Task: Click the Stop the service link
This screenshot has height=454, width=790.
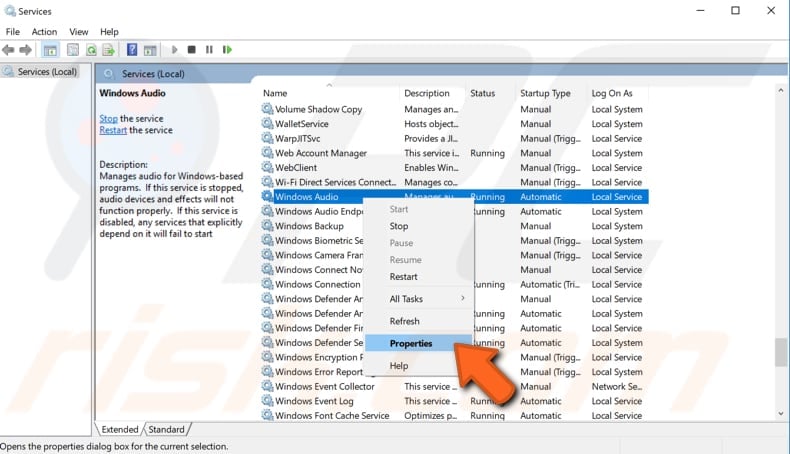Action: pos(108,118)
